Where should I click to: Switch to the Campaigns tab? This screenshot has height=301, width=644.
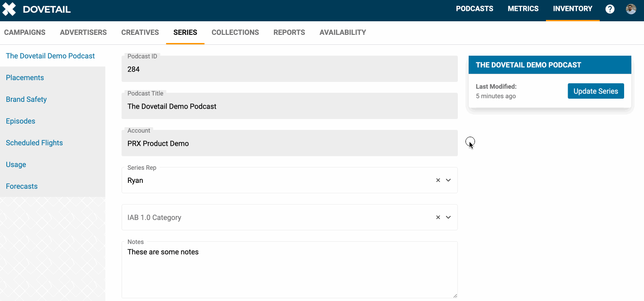tap(25, 33)
